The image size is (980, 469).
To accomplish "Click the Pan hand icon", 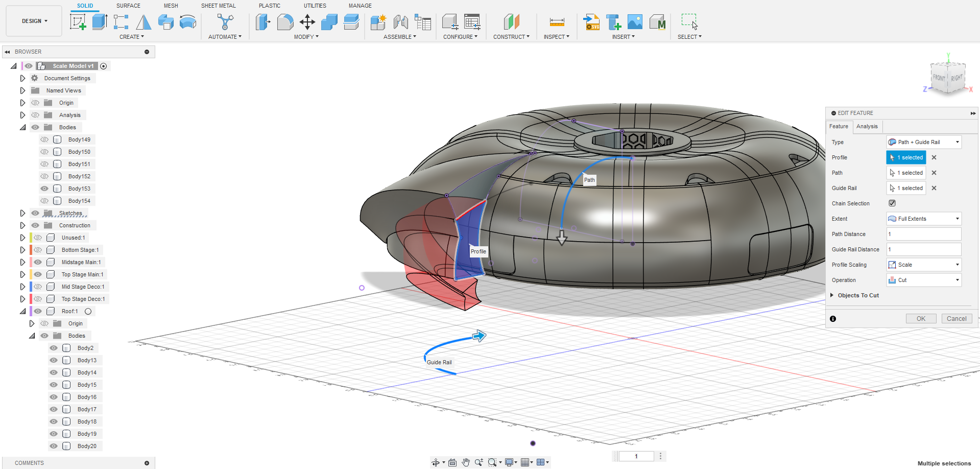I will click(466, 462).
